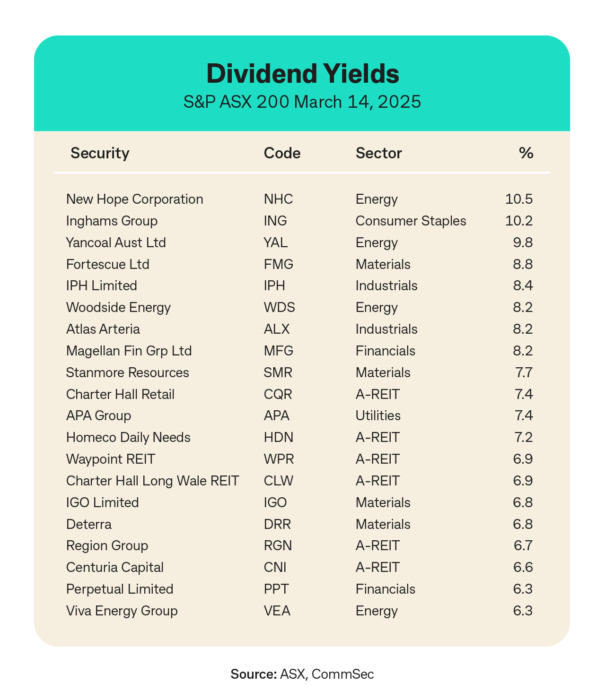This screenshot has height=700, width=605.
Task: Click the Source: ASX, CommSec caption
Action: pyautogui.click(x=302, y=674)
